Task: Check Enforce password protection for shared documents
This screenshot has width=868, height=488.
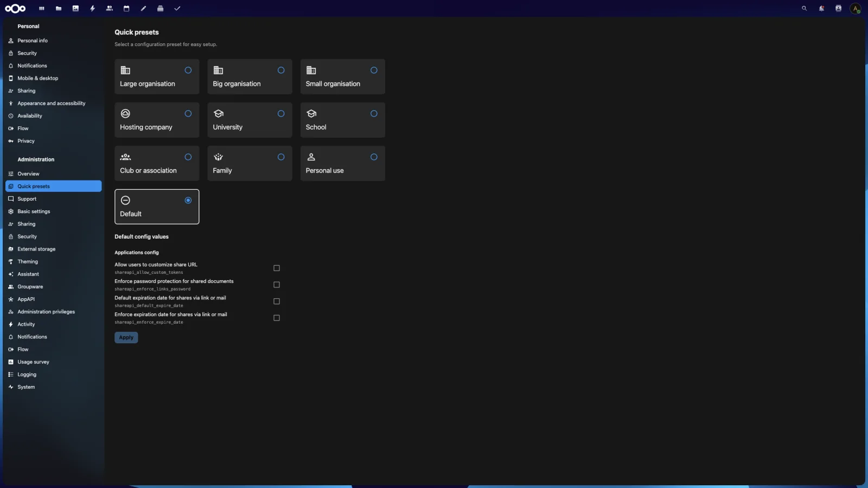Action: [277, 285]
